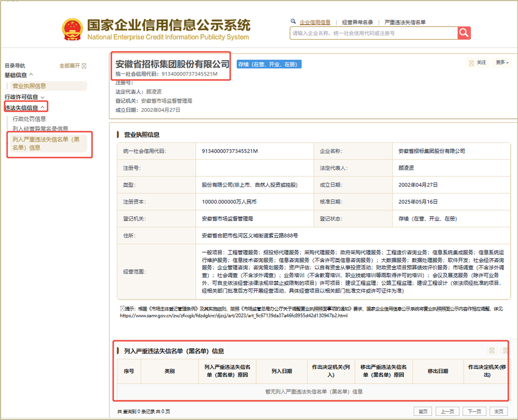Collapse the 基础信息 navigation section

19,75
